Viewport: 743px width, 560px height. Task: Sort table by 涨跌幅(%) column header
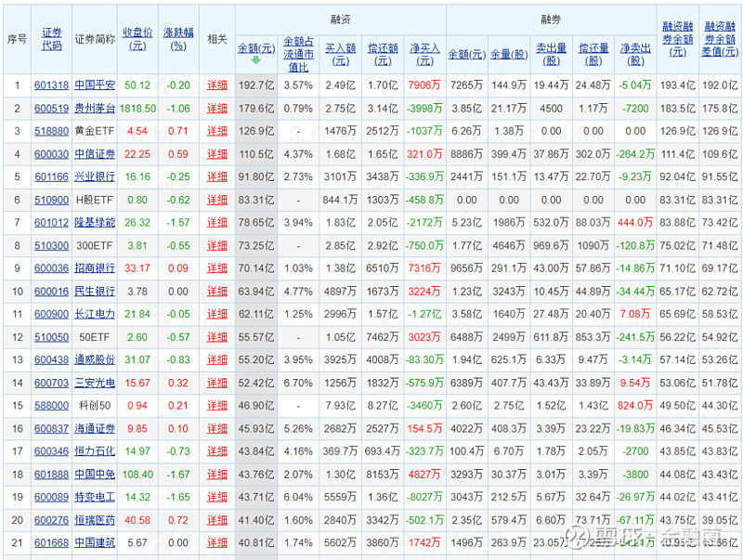(x=178, y=39)
